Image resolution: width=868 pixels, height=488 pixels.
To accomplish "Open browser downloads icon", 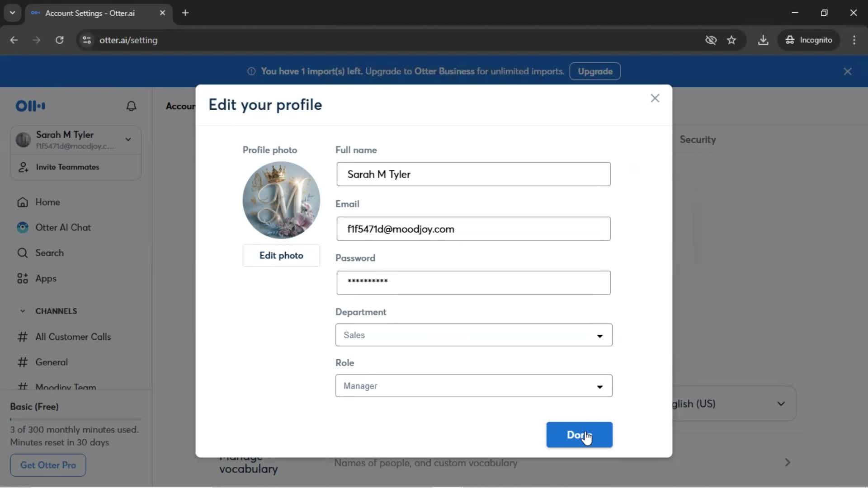I will pos(763,40).
